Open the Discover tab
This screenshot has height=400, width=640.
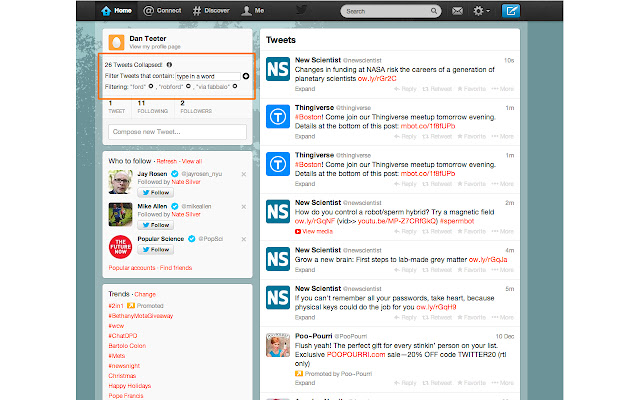click(x=211, y=11)
